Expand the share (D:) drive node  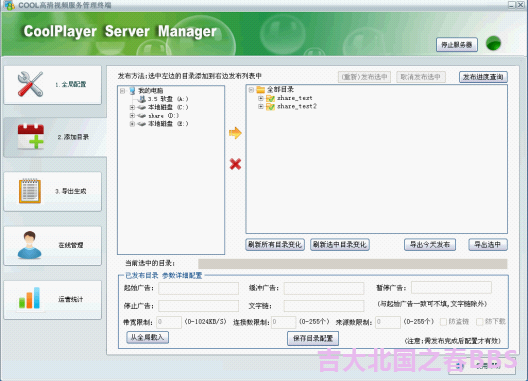click(132, 116)
